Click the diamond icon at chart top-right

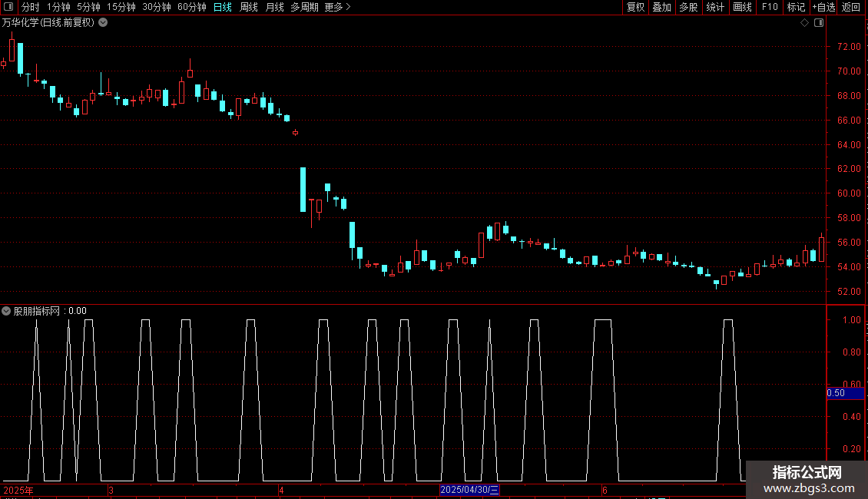pos(805,23)
